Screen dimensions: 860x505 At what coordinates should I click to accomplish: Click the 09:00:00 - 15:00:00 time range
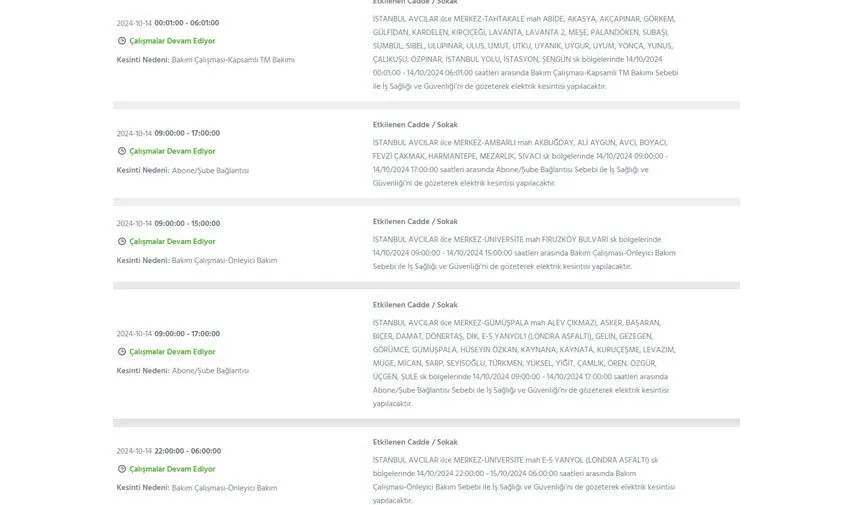click(x=187, y=224)
